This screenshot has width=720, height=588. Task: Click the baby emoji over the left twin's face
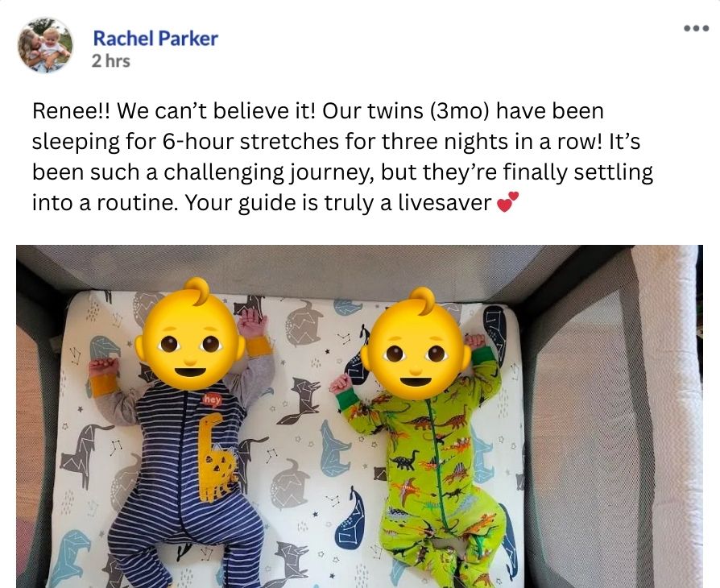190,335
